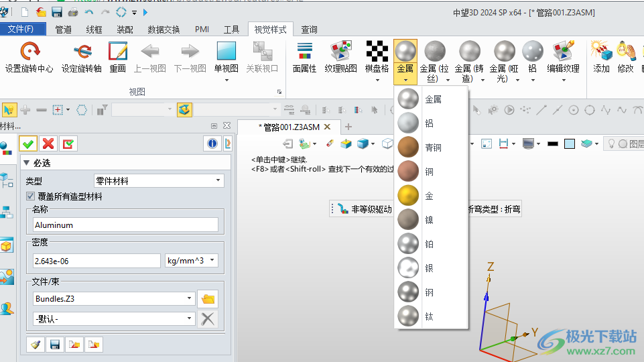
Task: Toggle the highlighted yellow filter icon in toolbar
Action: (184, 110)
